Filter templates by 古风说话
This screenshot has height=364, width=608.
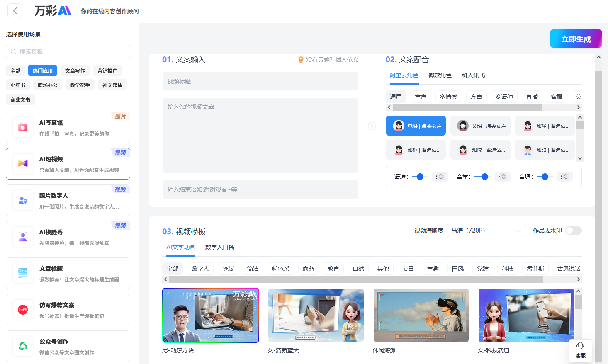coord(569,269)
